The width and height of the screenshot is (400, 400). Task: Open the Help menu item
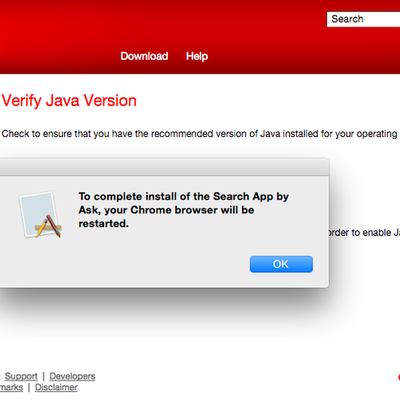197,56
